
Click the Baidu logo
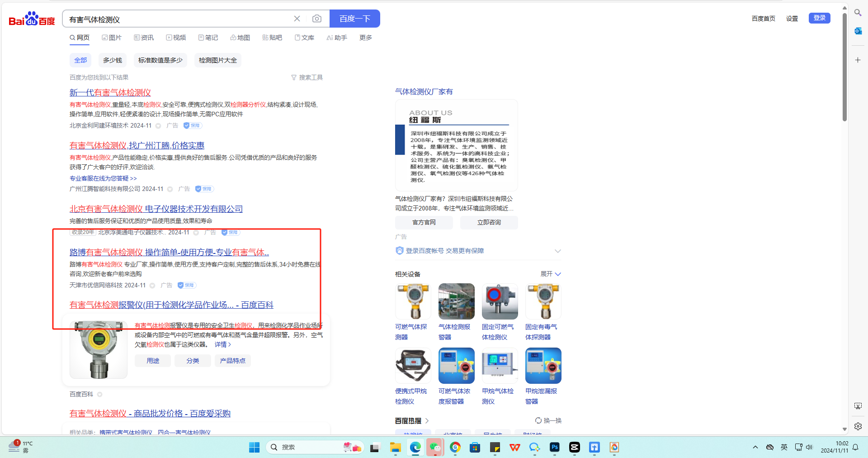[32, 19]
